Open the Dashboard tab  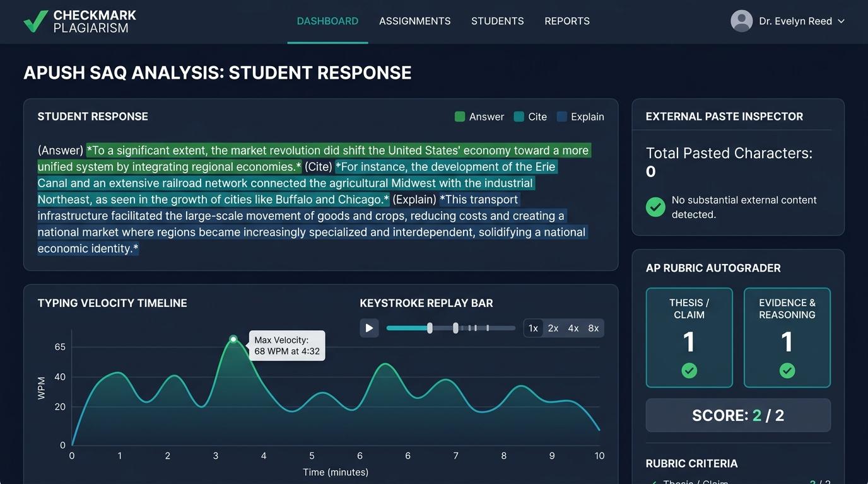pyautogui.click(x=327, y=21)
